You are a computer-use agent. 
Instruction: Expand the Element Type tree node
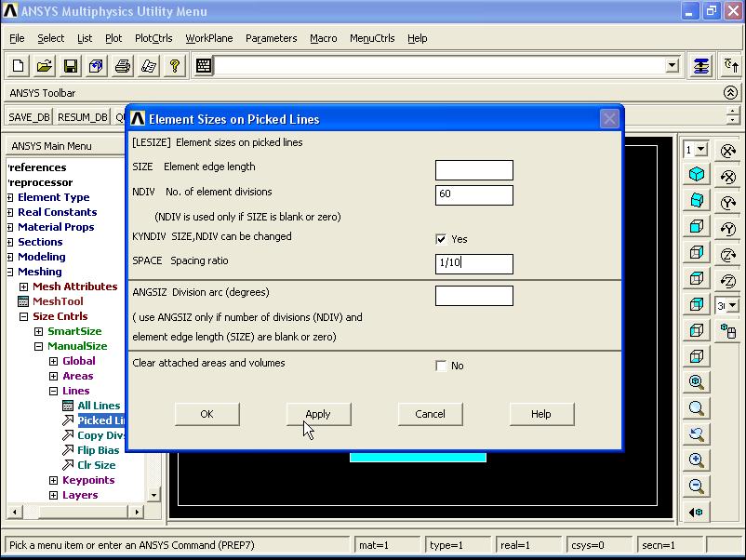click(x=10, y=197)
